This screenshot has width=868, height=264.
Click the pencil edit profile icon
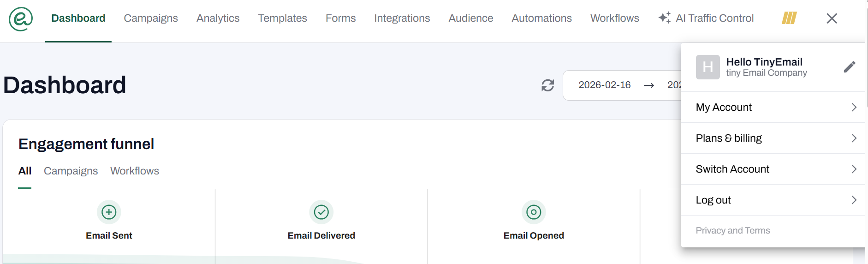(849, 67)
